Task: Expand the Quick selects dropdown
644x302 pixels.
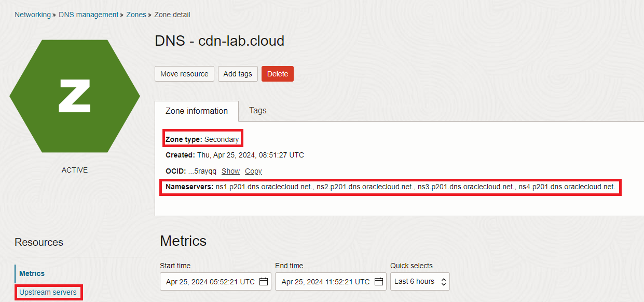Action: pos(420,282)
